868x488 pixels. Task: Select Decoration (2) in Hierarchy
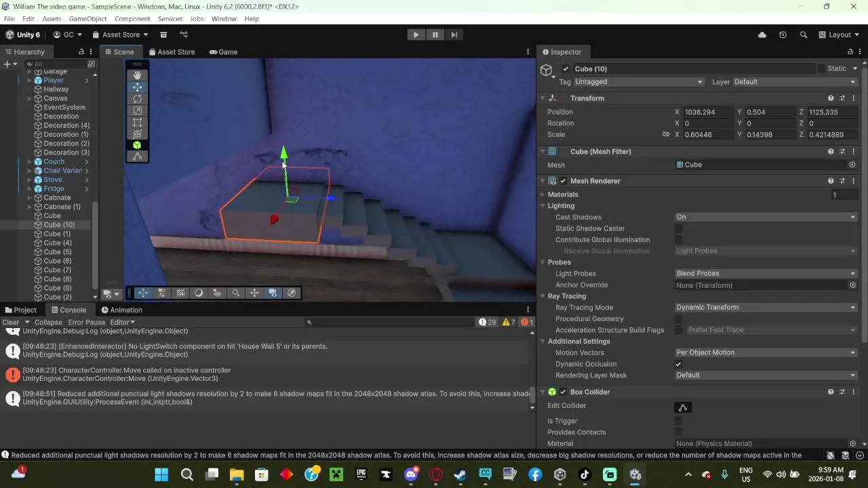coord(66,144)
